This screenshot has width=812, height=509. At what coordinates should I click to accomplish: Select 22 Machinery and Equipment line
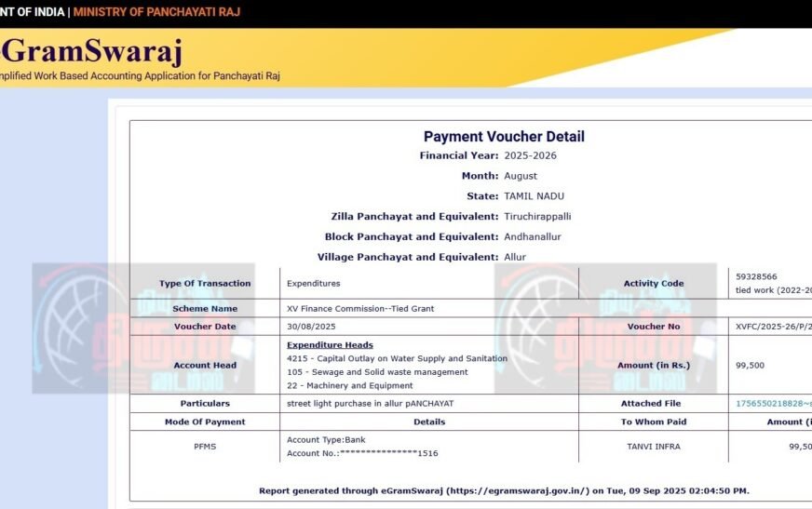point(349,386)
